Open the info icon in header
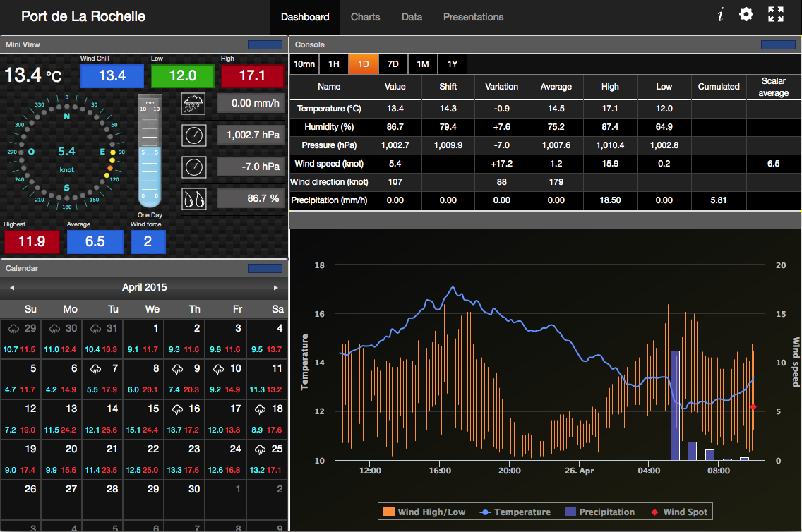The height and width of the screenshot is (532, 802). coord(720,15)
